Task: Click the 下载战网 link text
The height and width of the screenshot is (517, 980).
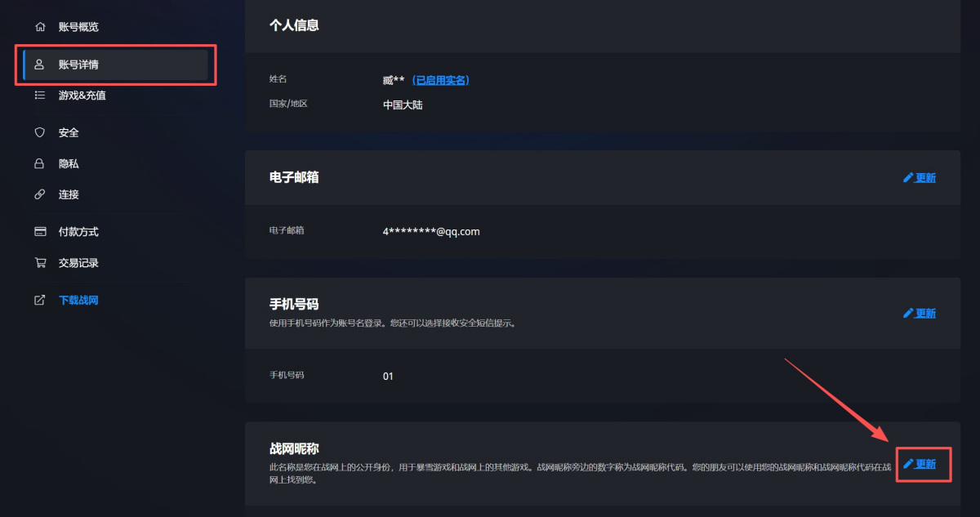Action: [78, 301]
